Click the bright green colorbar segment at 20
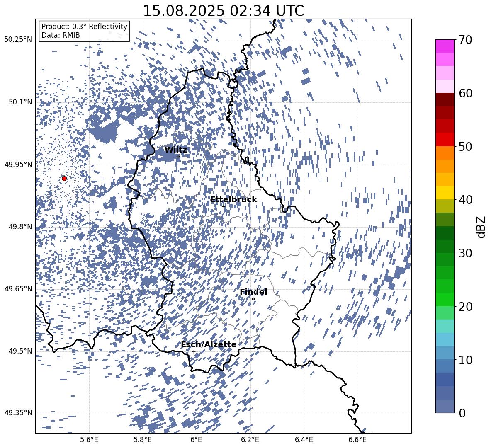 [x=445, y=300]
